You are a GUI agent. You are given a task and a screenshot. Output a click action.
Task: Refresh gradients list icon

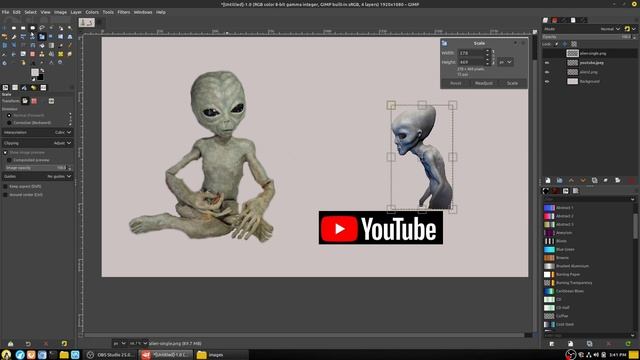tap(628, 344)
